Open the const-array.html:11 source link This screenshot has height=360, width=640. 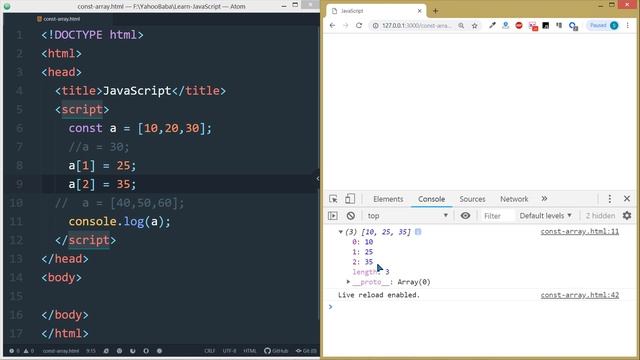(580, 231)
